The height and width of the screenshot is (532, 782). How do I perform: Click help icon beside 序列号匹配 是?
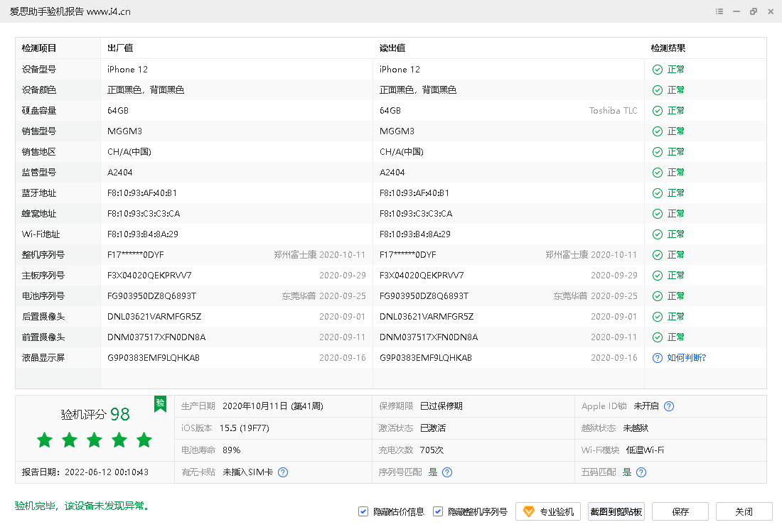(447, 472)
